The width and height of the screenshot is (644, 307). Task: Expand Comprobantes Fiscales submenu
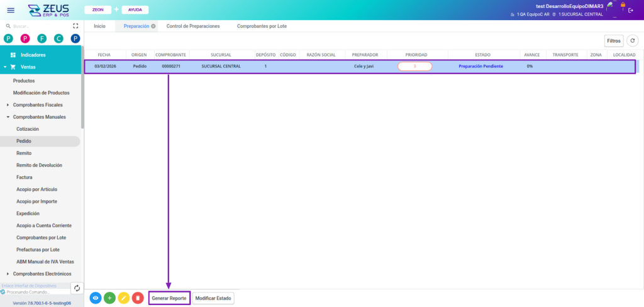coord(8,104)
